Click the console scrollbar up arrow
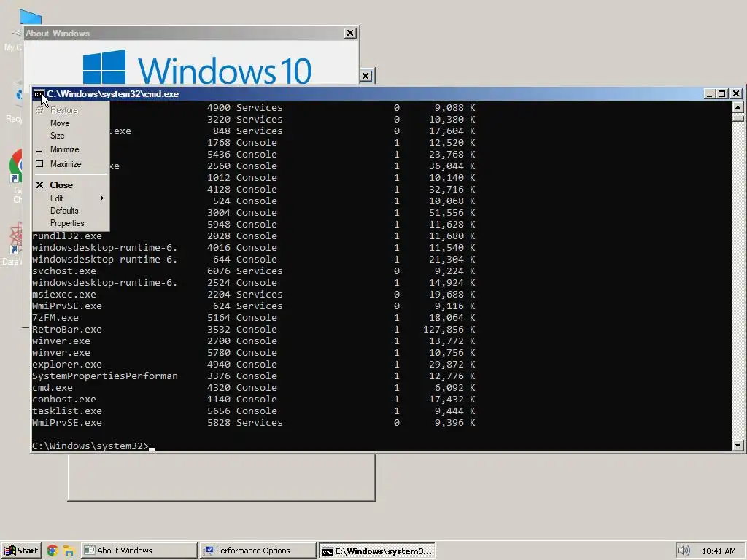This screenshot has width=747, height=560. coord(738,107)
